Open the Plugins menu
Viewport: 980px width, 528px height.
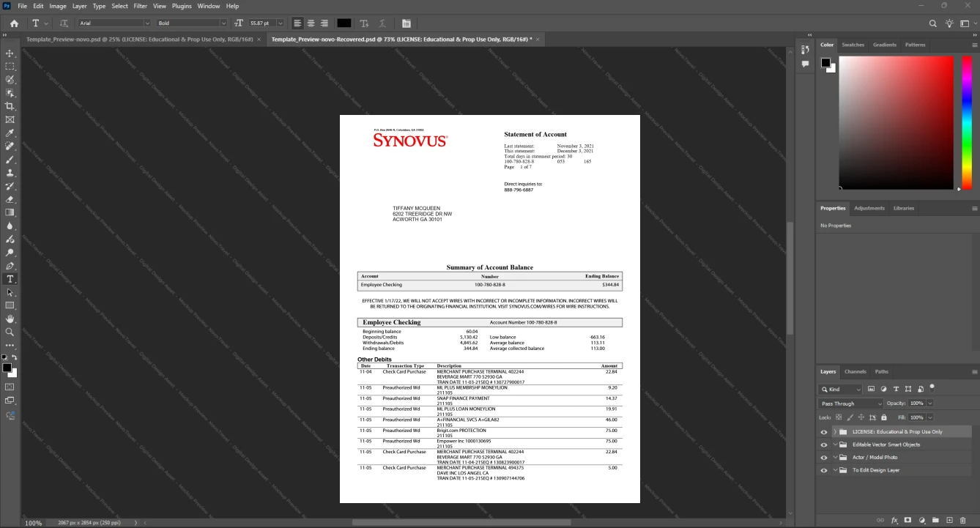[182, 6]
